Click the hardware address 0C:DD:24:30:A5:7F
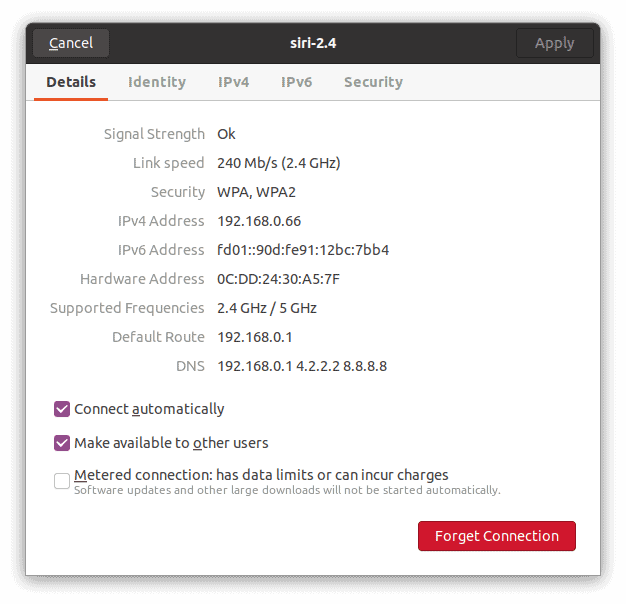This screenshot has width=626, height=604. 278,279
